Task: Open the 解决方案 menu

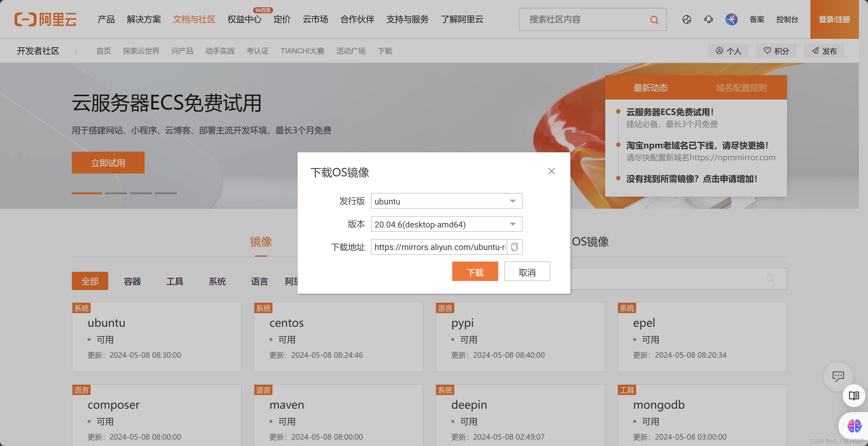Action: point(144,19)
